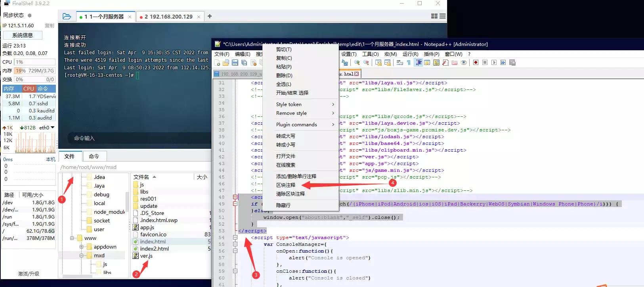Select index.html in the file list
This screenshot has height=287, width=644.
coord(153,241)
